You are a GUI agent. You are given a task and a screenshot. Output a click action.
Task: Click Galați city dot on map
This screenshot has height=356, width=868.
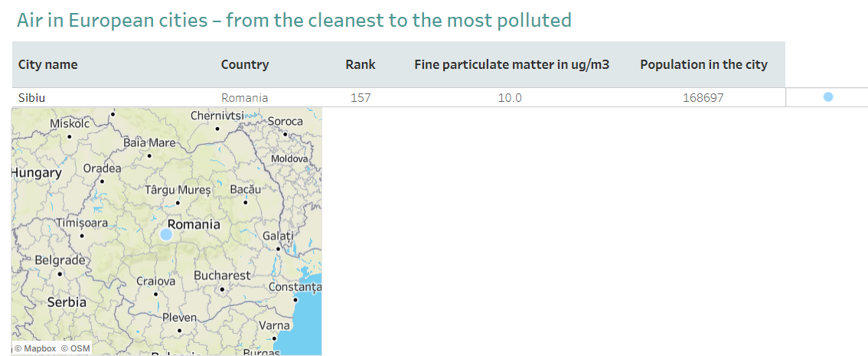click(x=278, y=249)
